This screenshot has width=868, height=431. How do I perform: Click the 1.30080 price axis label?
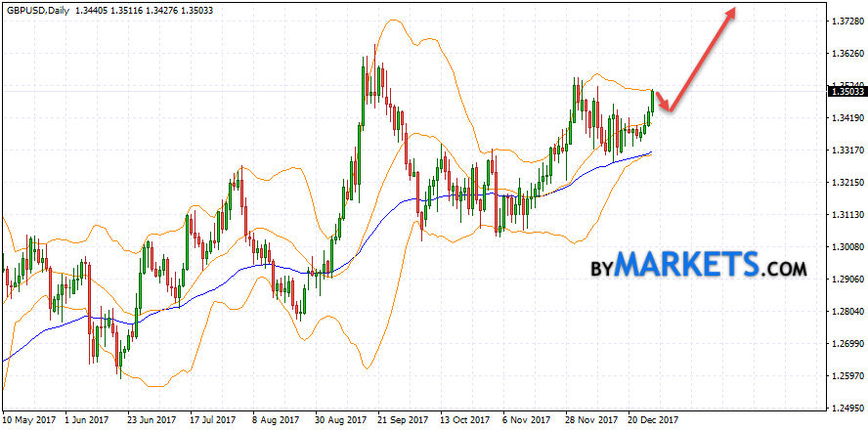click(x=843, y=247)
